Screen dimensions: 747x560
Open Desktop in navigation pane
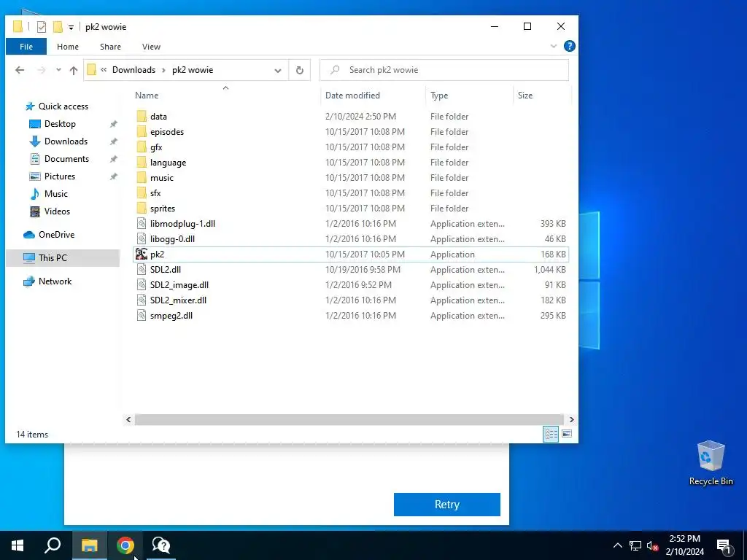[x=60, y=124]
